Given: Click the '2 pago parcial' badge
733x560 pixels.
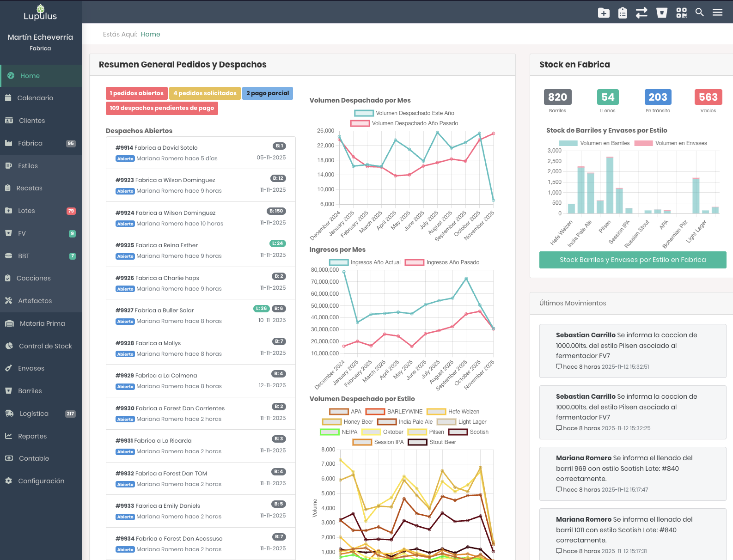Looking at the screenshot, I should pos(268,93).
